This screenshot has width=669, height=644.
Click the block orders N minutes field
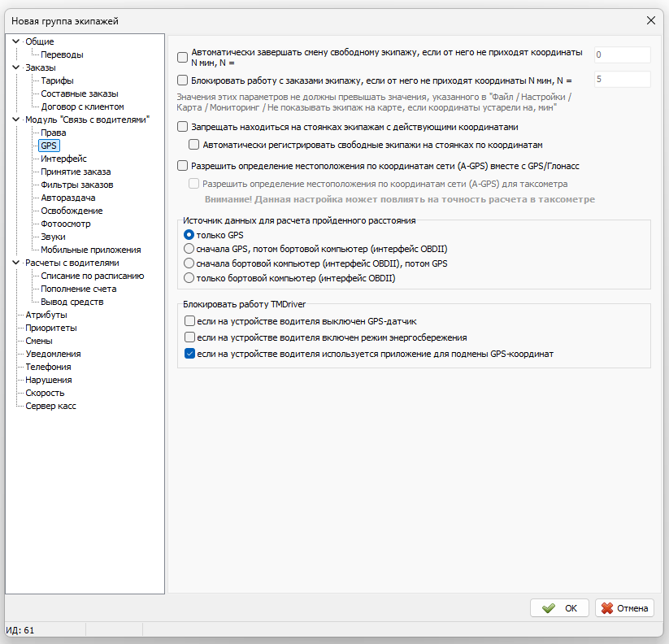pyautogui.click(x=622, y=80)
